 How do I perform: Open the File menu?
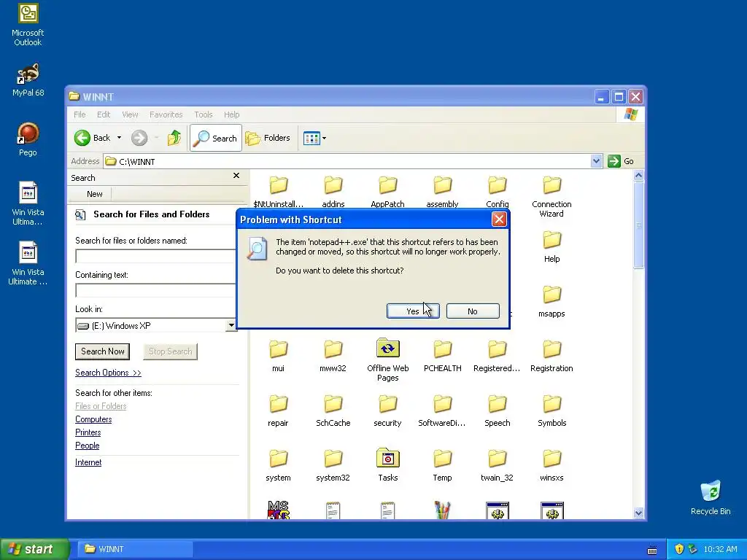(80, 114)
